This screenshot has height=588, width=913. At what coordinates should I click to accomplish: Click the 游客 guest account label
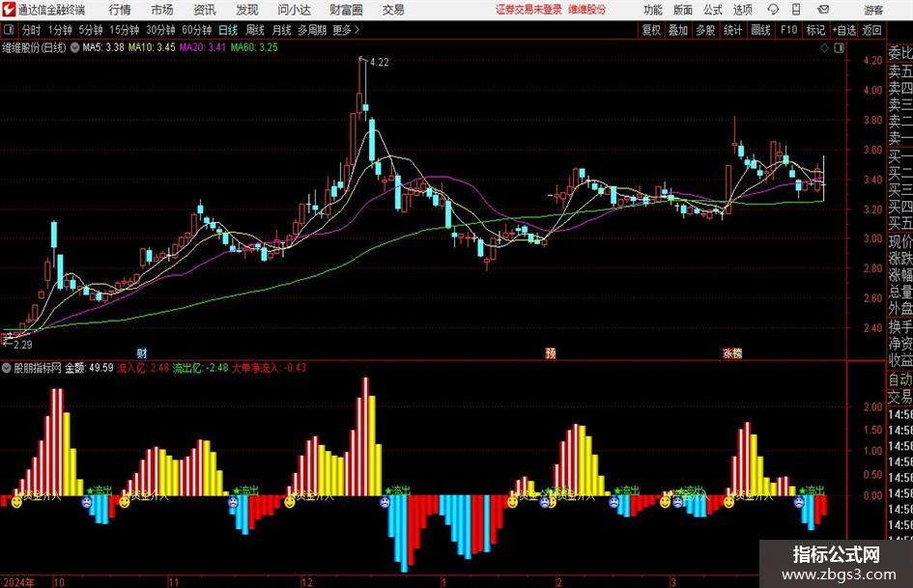[873, 10]
